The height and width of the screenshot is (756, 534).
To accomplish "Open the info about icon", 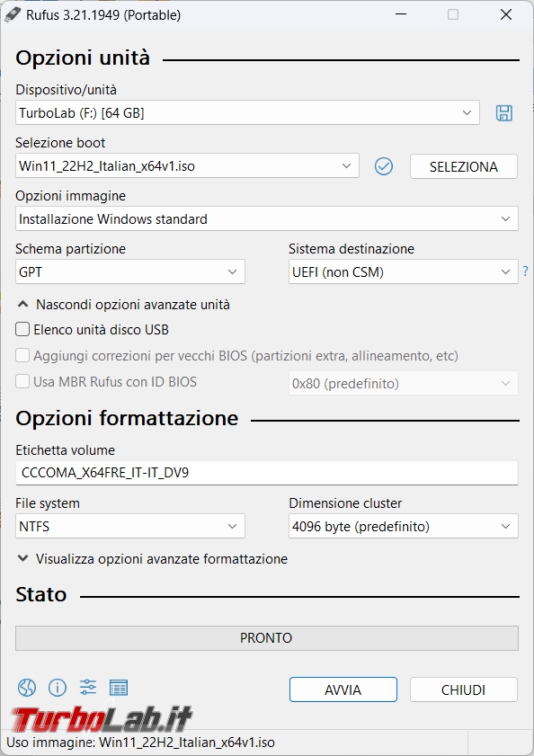I will 58,688.
